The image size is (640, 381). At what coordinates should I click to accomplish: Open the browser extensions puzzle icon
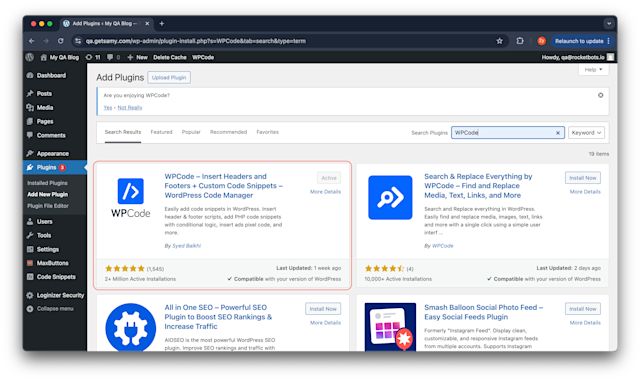click(x=520, y=41)
